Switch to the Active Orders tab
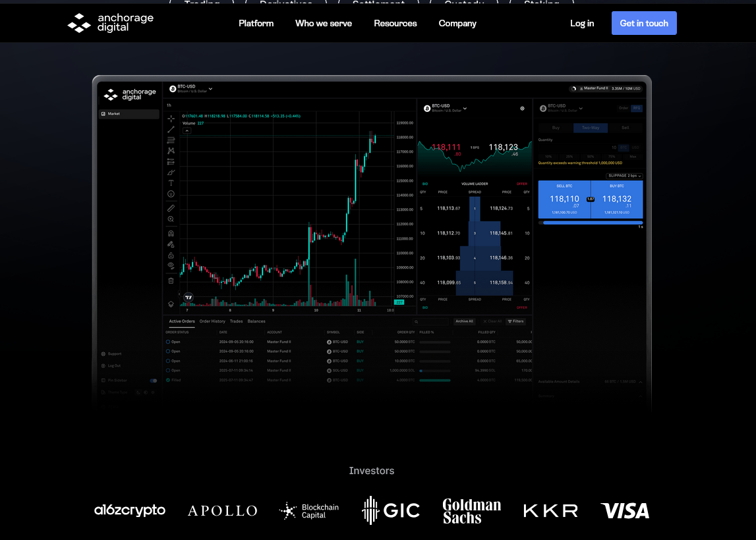Screen dimensions: 756x540 [x=182, y=321]
